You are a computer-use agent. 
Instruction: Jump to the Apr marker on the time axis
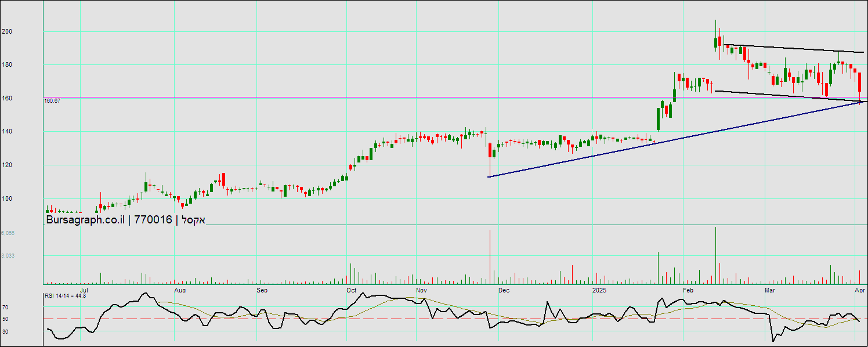860,290
